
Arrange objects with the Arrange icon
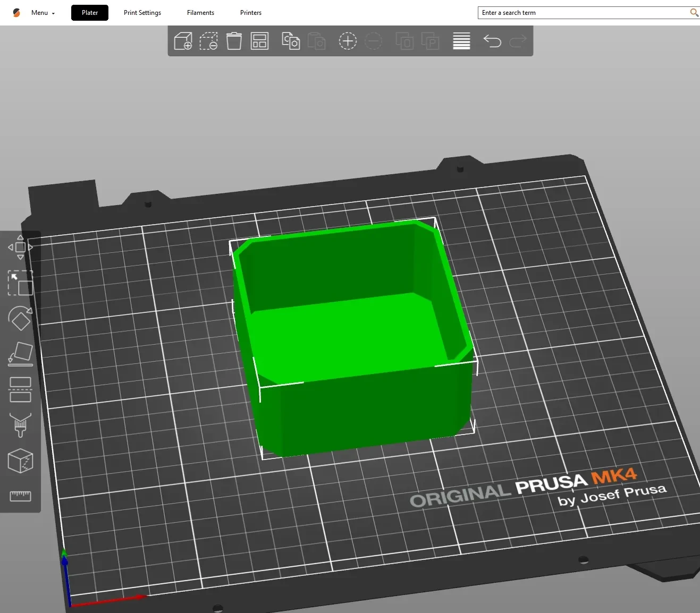coord(259,41)
